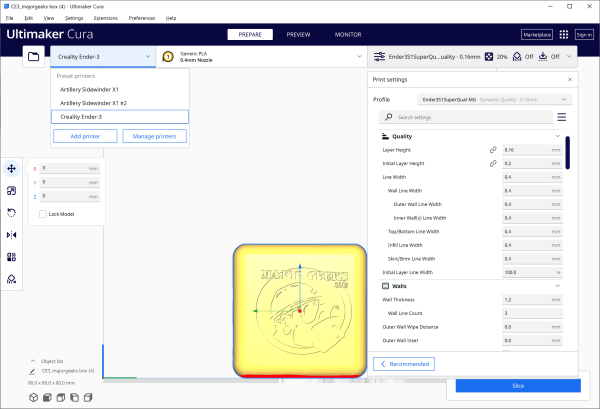The width and height of the screenshot is (600, 409).
Task: Select Artillery Sidewinder X1 printer
Action: (120, 90)
